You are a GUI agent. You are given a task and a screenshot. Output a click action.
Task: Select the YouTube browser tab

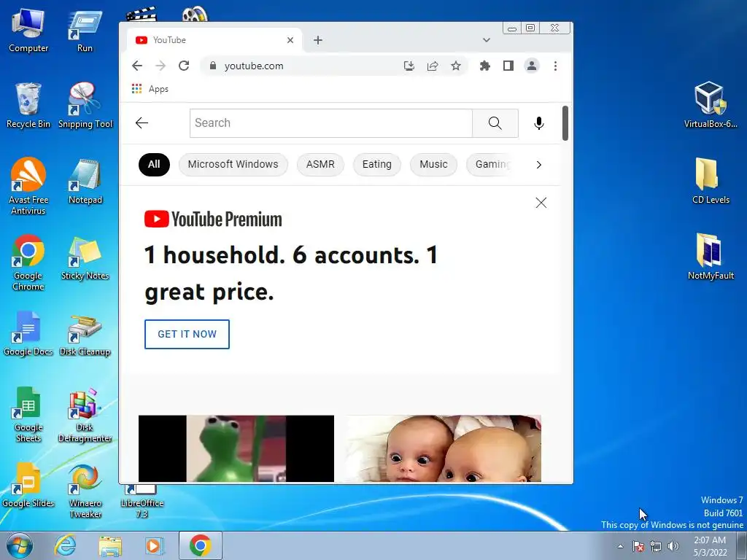coord(214,40)
